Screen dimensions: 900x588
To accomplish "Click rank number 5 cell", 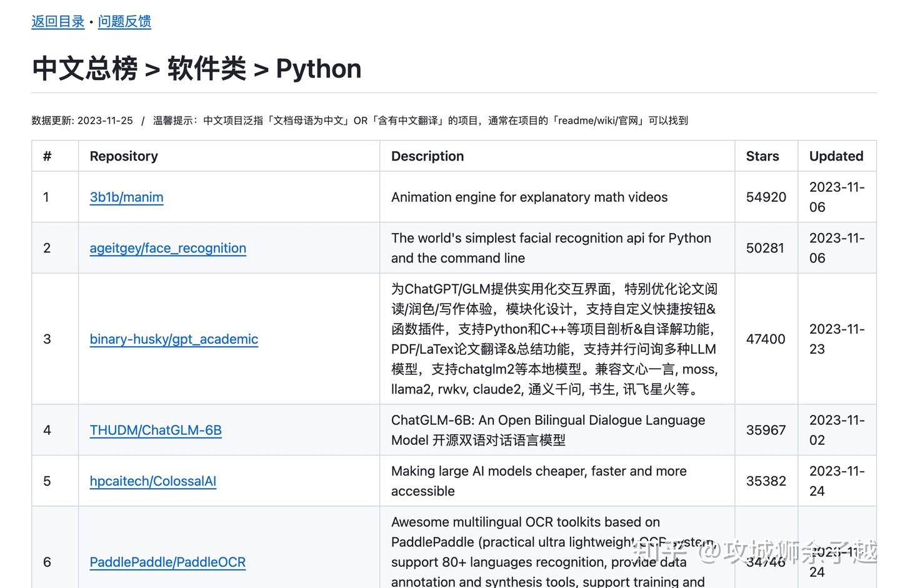I will click(x=55, y=481).
